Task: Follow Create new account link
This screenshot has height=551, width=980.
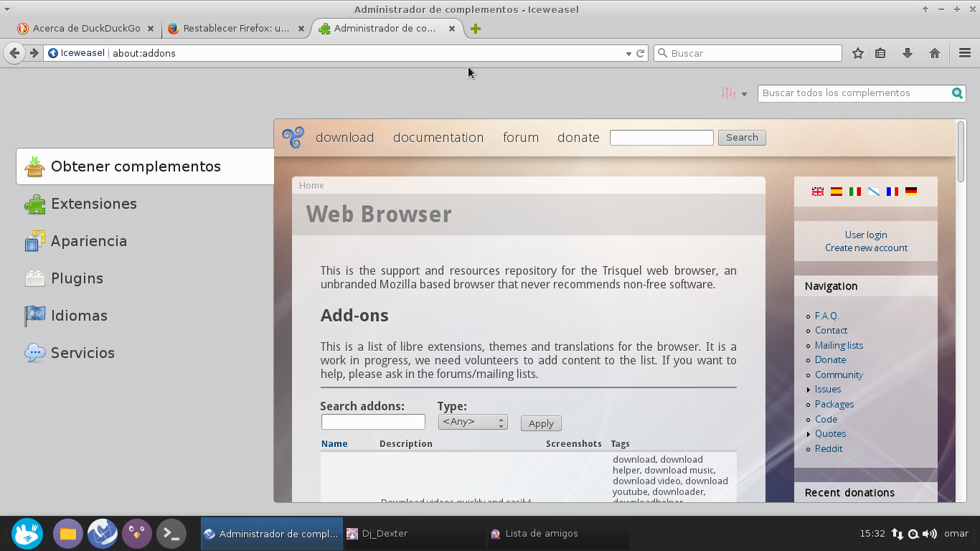Action: (x=866, y=248)
